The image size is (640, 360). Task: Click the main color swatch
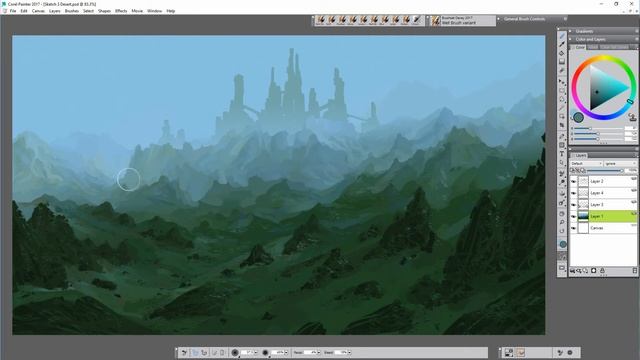(578, 118)
